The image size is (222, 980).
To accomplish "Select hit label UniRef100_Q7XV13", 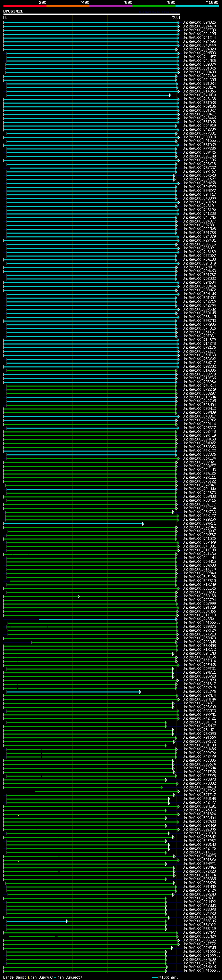I will [199, 634].
